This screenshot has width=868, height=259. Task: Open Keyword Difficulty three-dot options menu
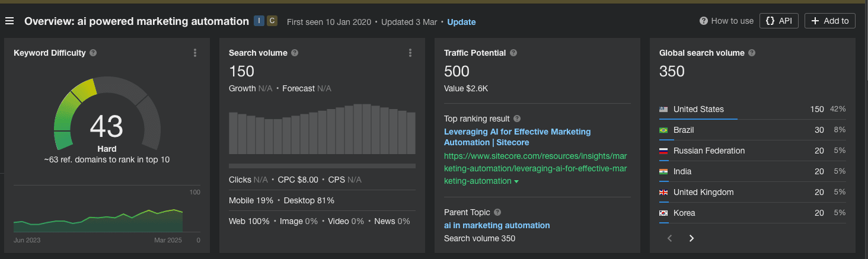point(195,53)
